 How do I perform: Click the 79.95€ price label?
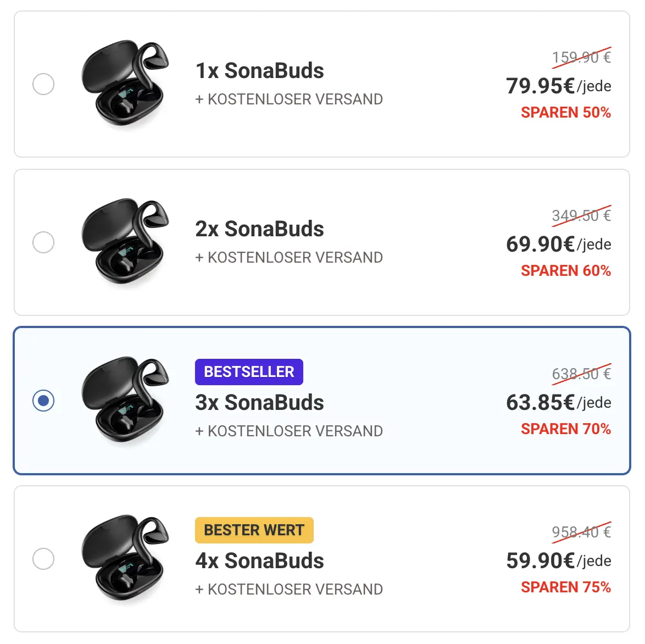[541, 86]
